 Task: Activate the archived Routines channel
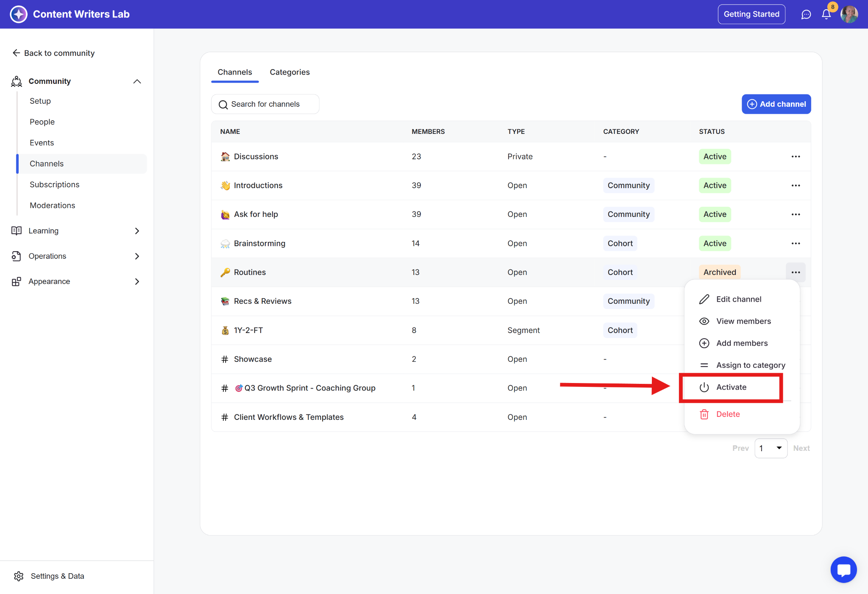coord(731,387)
